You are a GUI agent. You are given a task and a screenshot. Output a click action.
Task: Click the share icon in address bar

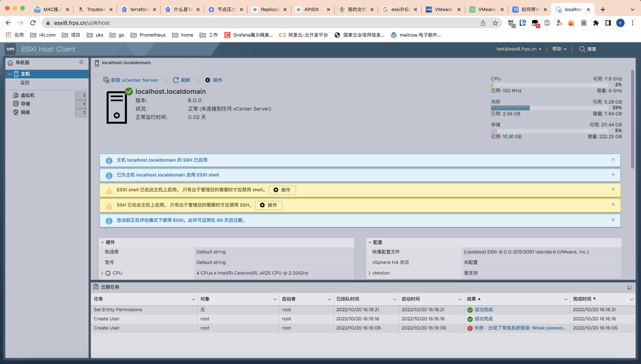pos(483,23)
